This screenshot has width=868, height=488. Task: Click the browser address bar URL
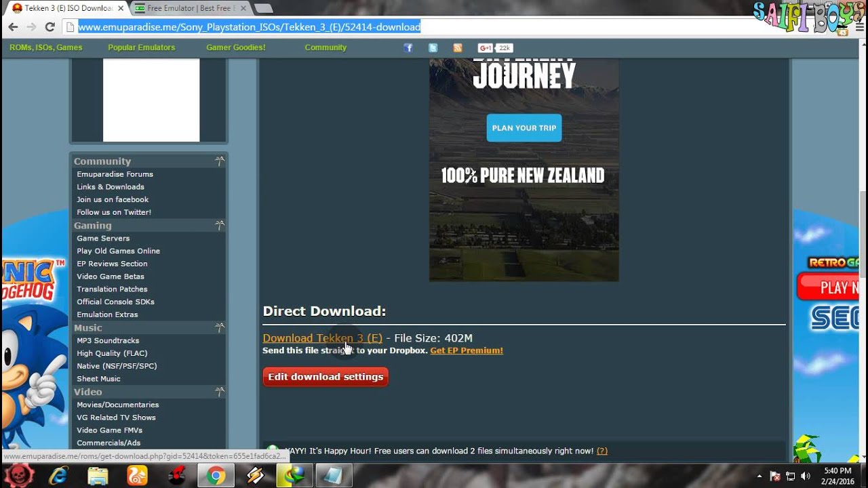249,27
